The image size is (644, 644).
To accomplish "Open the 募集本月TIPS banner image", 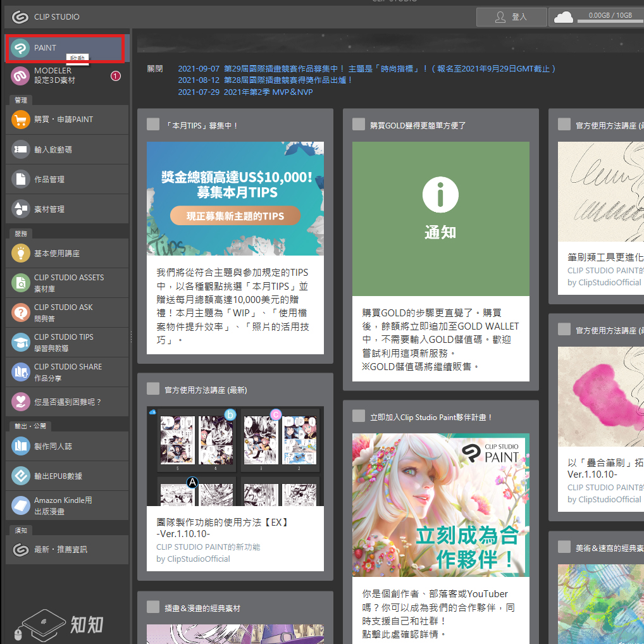I will (235, 199).
